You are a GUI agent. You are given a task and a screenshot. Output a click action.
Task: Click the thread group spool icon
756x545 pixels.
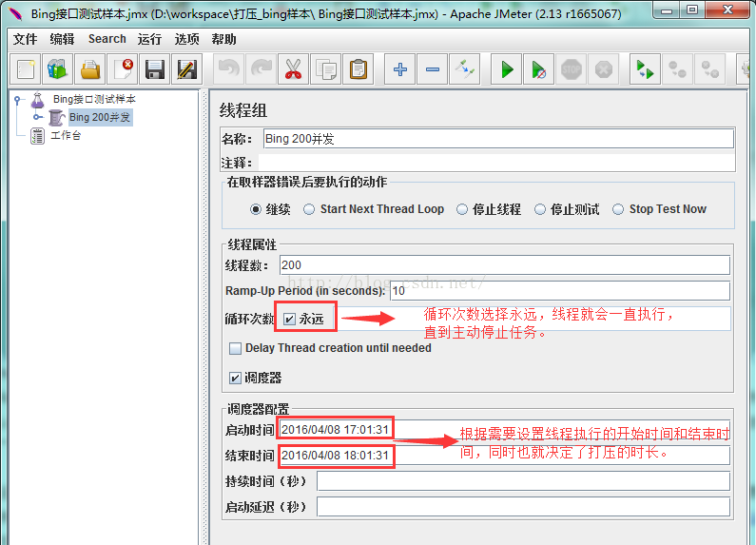[56, 117]
